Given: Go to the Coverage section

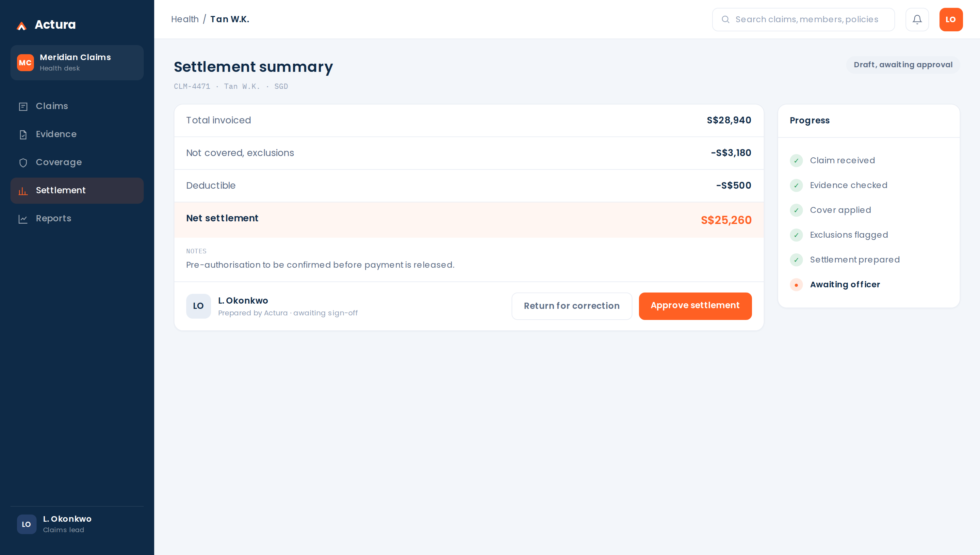Looking at the screenshot, I should point(77,162).
